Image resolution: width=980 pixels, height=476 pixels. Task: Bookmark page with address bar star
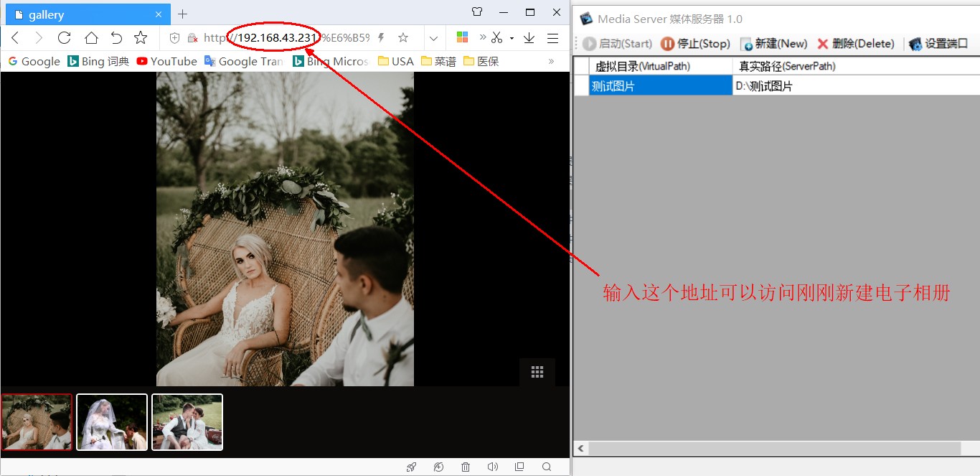pyautogui.click(x=403, y=38)
